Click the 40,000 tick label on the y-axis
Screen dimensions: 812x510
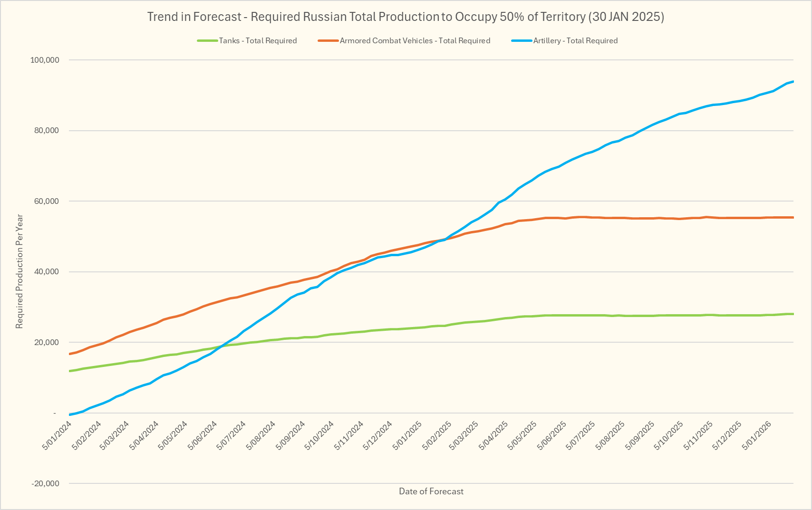click(x=47, y=272)
